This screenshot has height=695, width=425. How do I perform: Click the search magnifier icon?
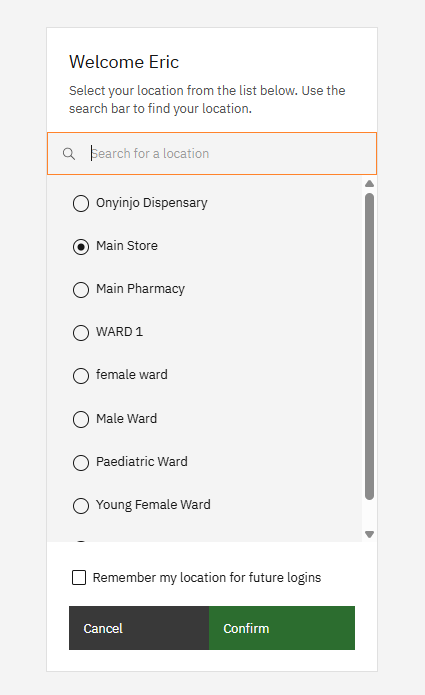click(69, 154)
